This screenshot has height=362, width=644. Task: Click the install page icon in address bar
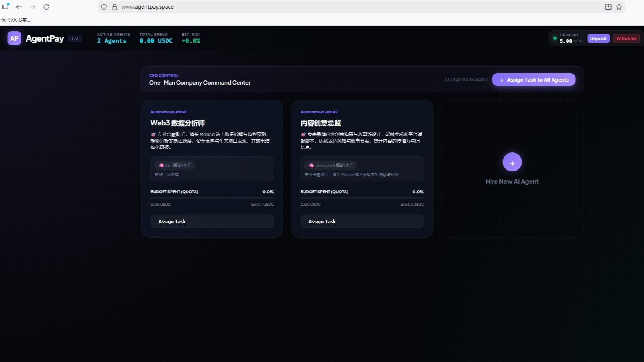pyautogui.click(x=608, y=7)
